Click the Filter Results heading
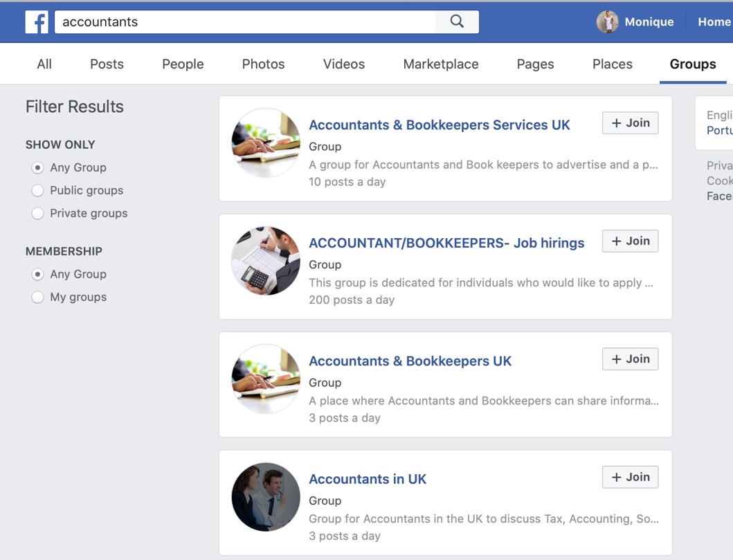 point(75,107)
